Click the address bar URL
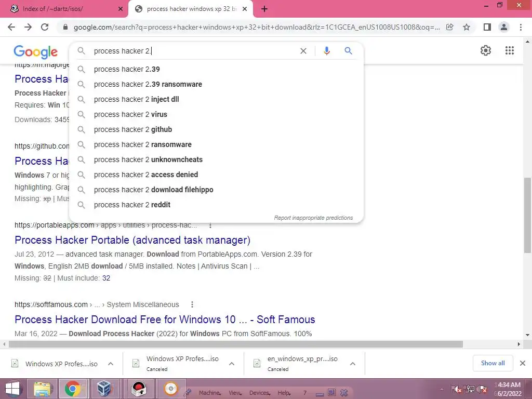This screenshot has height=399, width=532. pyautogui.click(x=257, y=27)
